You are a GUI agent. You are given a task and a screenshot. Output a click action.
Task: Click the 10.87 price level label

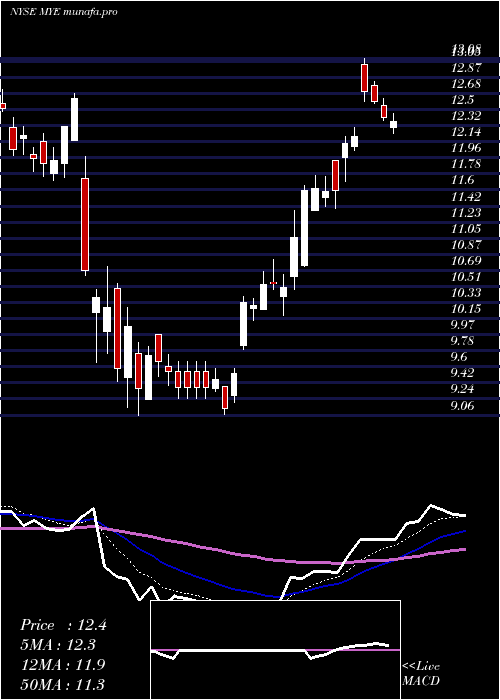pos(466,245)
